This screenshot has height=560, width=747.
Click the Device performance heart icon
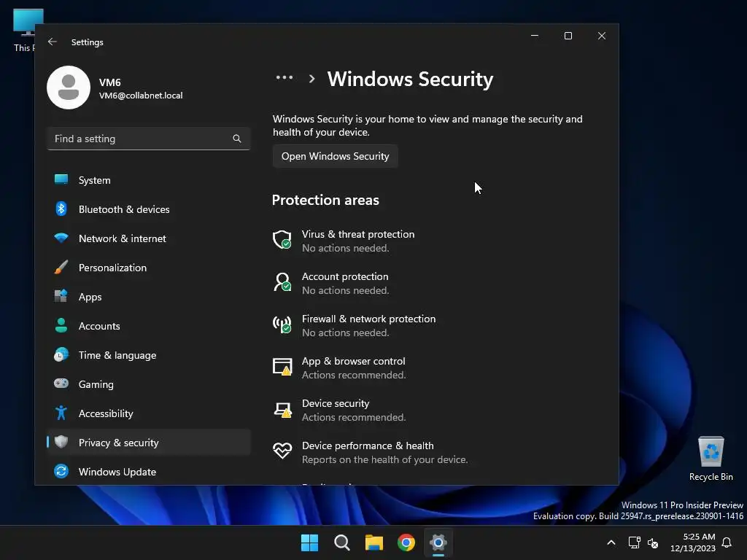(x=282, y=451)
